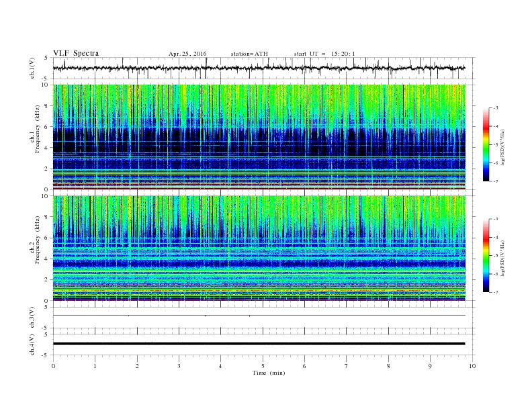This screenshot has width=532, height=411.
Task: Click the ch.1 spectrogram panel
Action: [259, 137]
